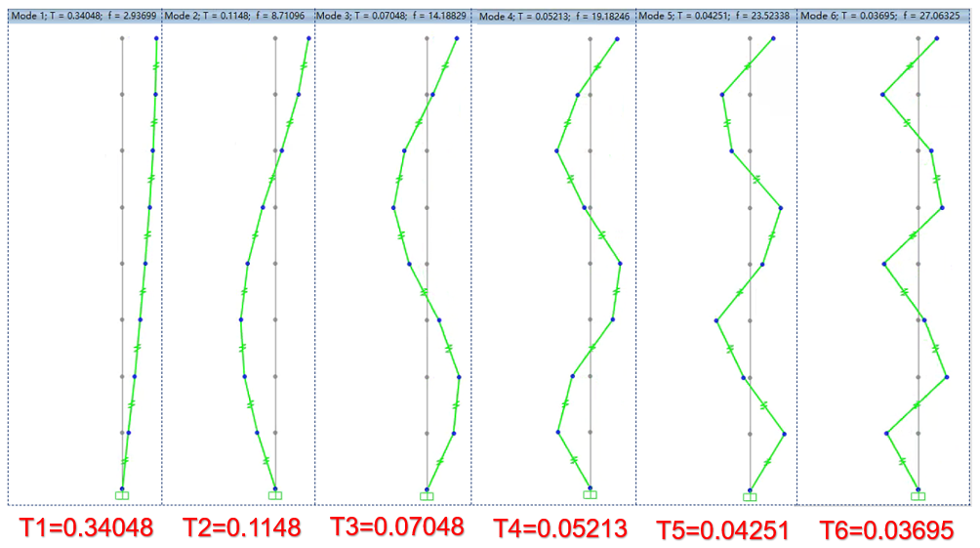Click the Mode 1 fixed support symbol at base
Image resolution: width=980 pixels, height=548 pixels.
coord(122,495)
